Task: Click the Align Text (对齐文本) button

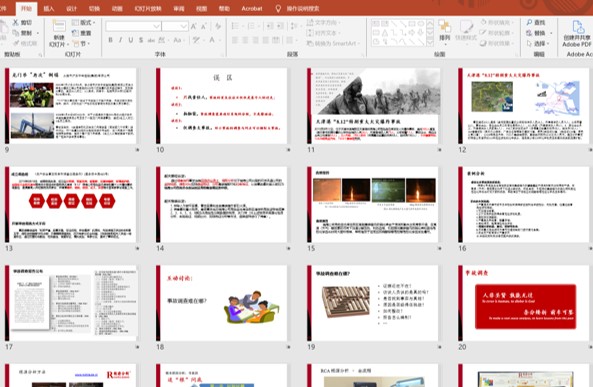Action: tap(324, 33)
